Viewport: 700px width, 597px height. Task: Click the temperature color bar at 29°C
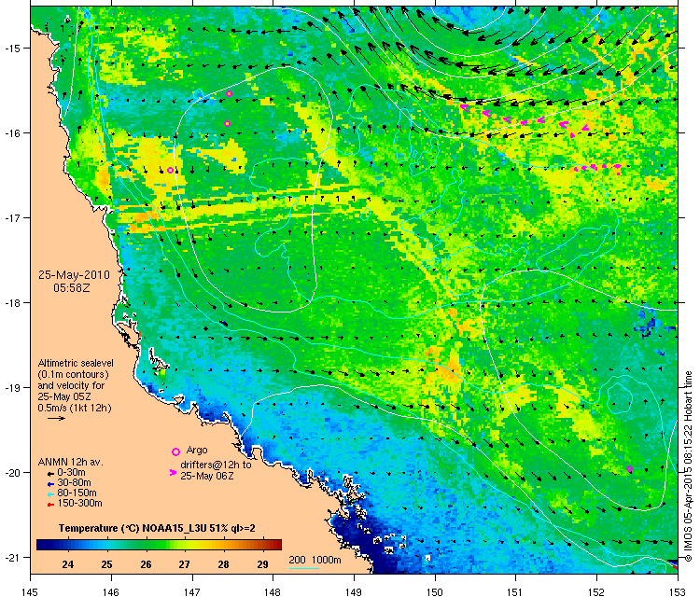click(262, 545)
